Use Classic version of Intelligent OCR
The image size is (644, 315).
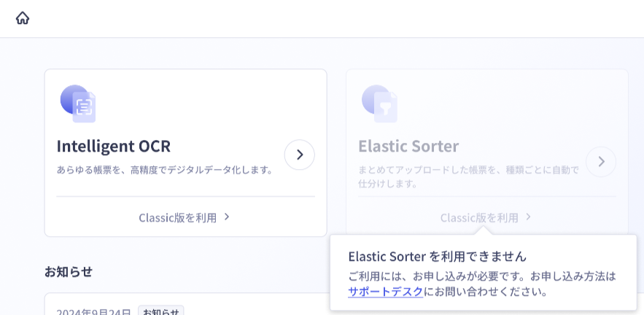[177, 217]
